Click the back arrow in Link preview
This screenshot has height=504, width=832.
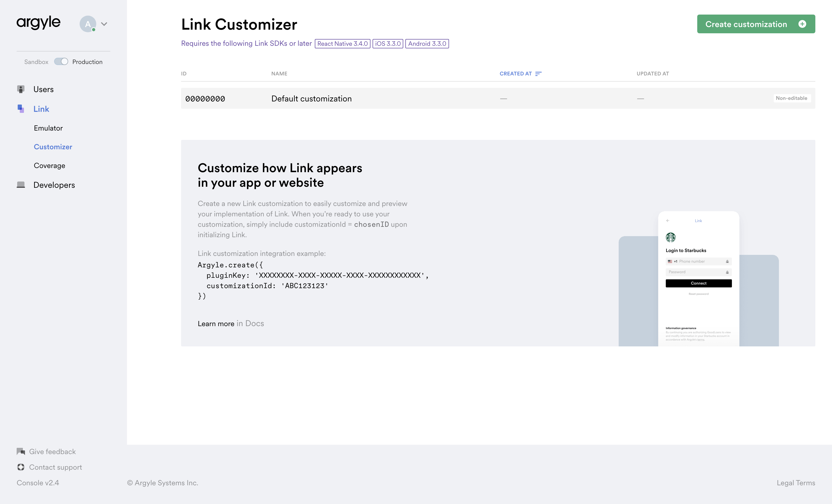click(x=668, y=221)
